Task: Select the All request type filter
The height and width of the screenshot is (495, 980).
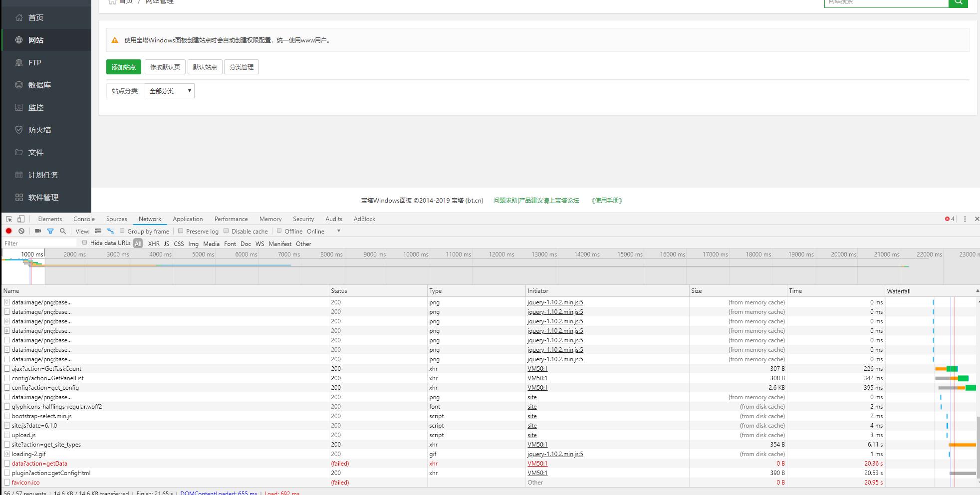Action: [138, 244]
